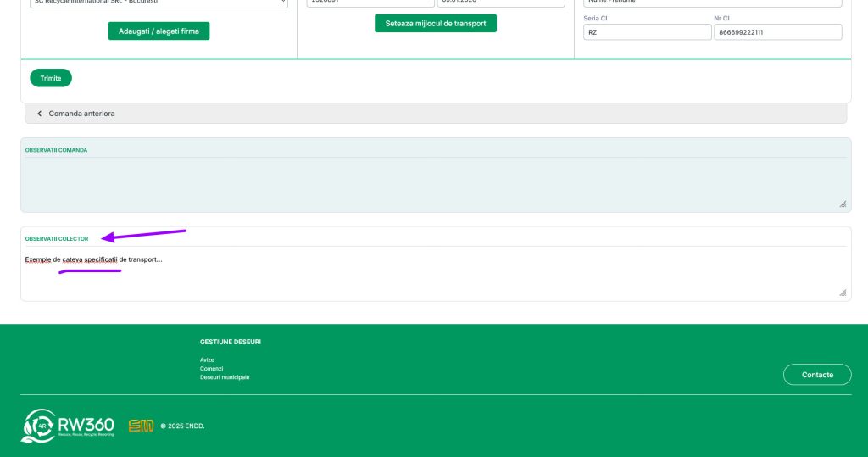
Task: Click the Seteaza mijlocul de transport button
Action: point(435,24)
